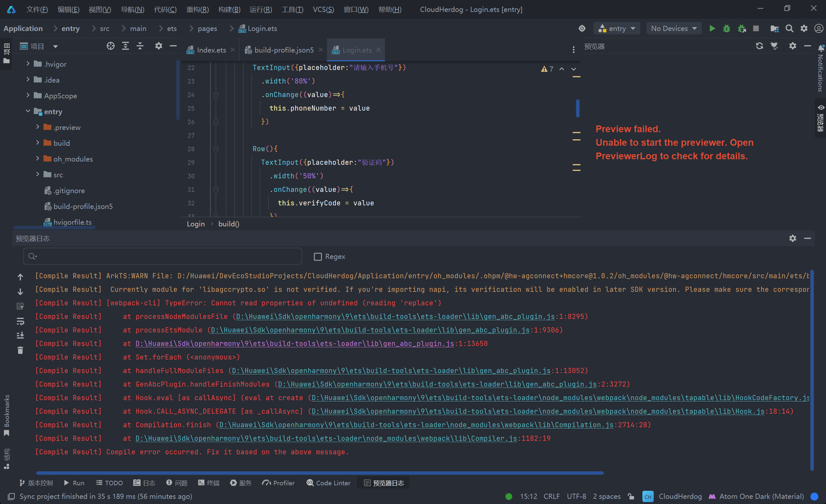Change the CRLF line separator in the status bar
Viewport: 826px width, 504px height.
point(551,496)
